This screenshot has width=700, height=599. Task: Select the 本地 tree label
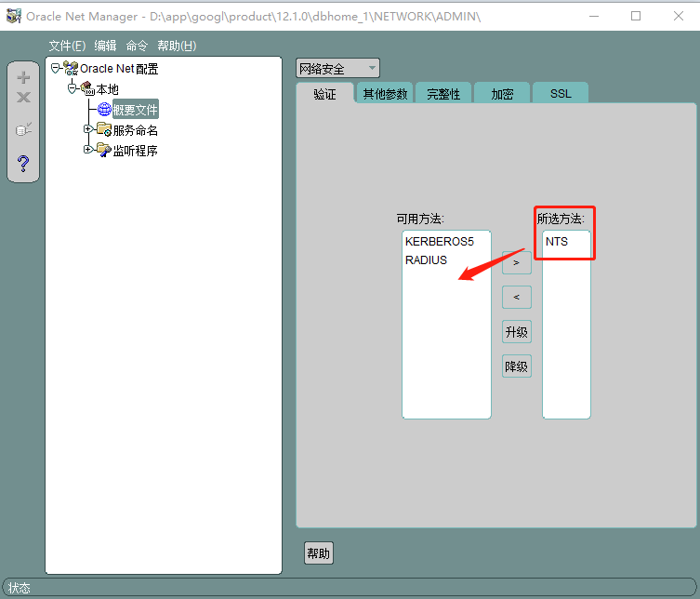107,89
